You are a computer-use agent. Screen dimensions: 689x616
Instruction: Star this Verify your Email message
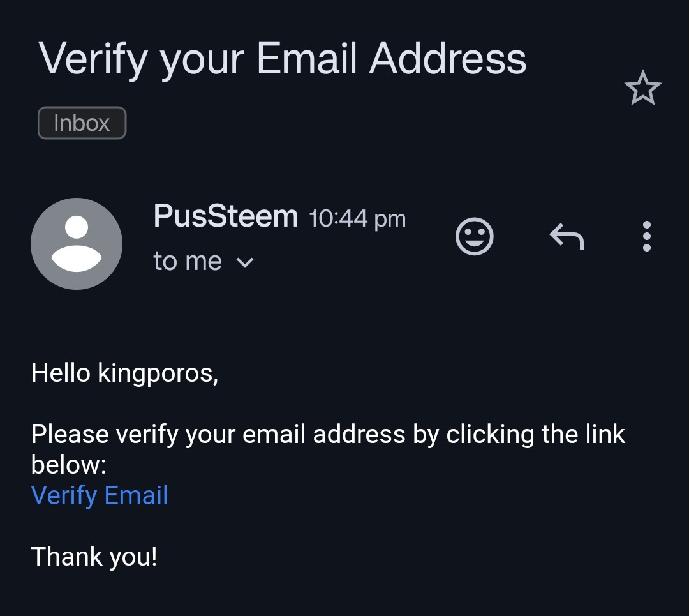pos(642,88)
